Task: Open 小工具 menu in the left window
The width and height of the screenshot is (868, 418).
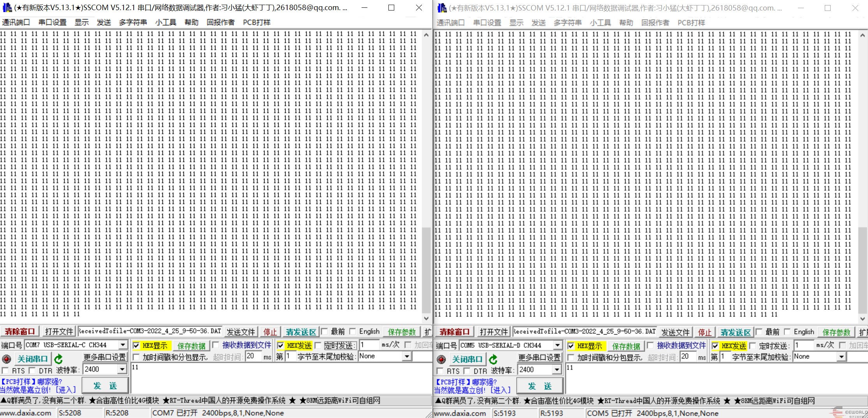Action: pos(166,22)
